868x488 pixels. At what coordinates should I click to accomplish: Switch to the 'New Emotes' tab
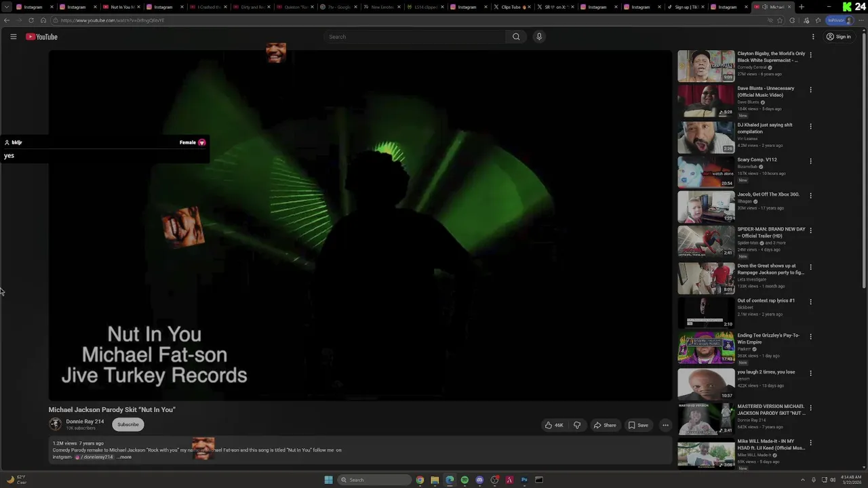(x=382, y=7)
